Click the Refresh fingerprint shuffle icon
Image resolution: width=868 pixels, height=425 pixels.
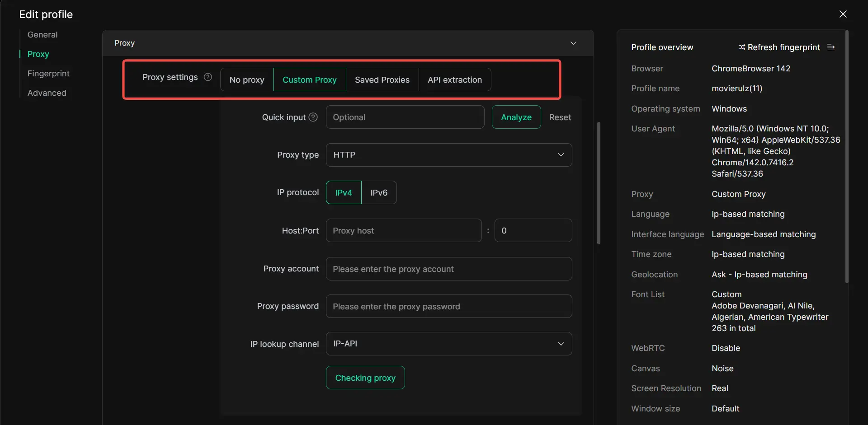tap(741, 47)
